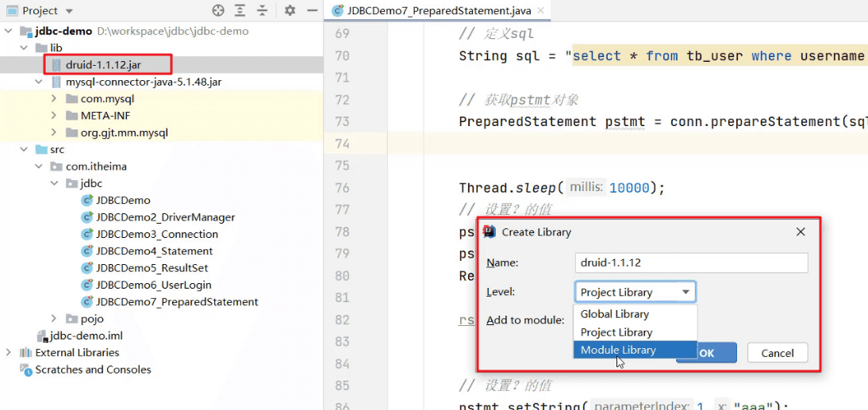The image size is (868, 410).
Task: Hide the Project panel with minus icon
Action: click(x=309, y=10)
